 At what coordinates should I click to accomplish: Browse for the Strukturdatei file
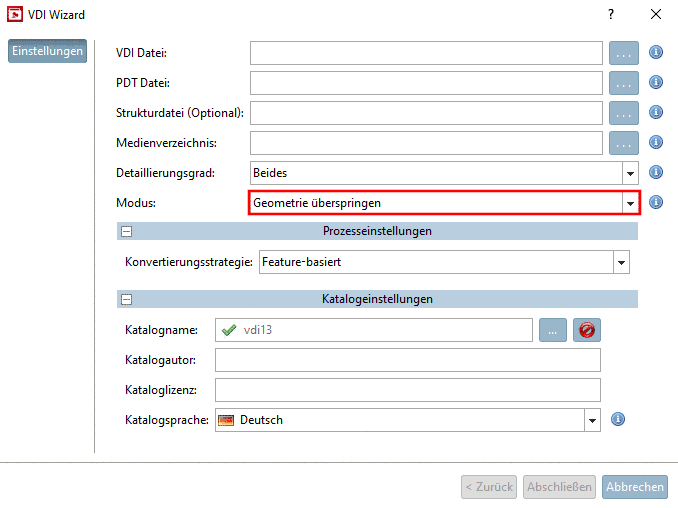click(623, 113)
